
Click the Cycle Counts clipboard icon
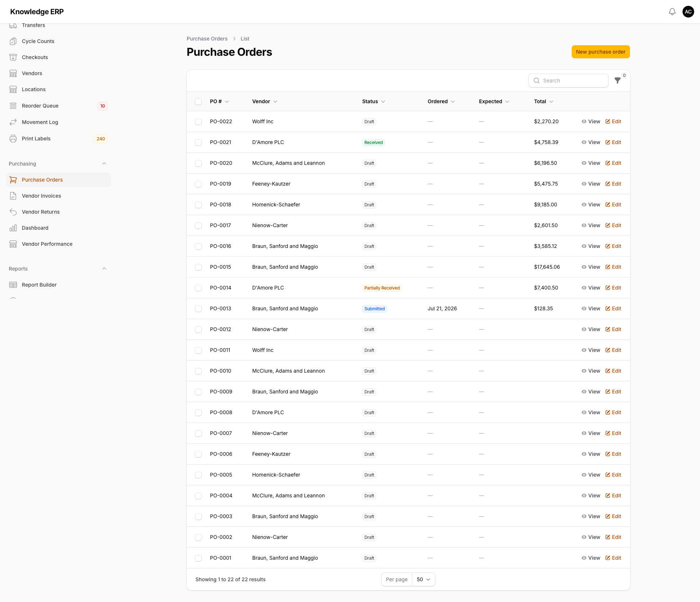coord(13,41)
